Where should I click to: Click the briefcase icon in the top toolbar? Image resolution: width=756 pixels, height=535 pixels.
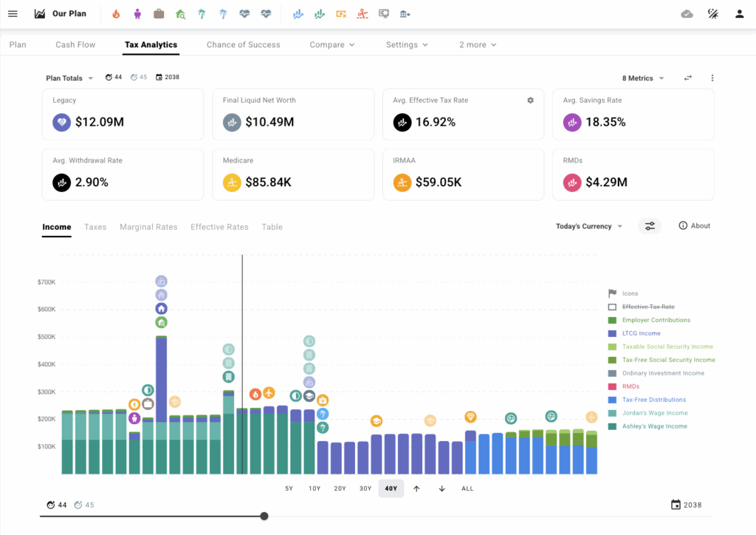click(x=159, y=13)
